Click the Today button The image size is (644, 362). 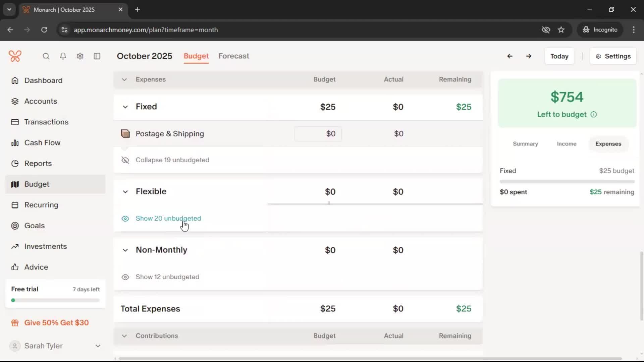559,56
